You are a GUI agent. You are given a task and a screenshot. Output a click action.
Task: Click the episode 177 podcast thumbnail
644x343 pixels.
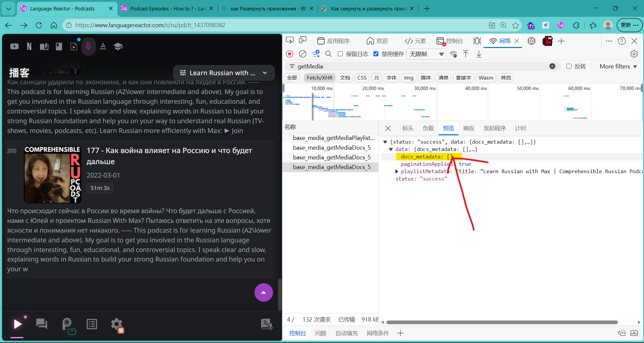52,175
